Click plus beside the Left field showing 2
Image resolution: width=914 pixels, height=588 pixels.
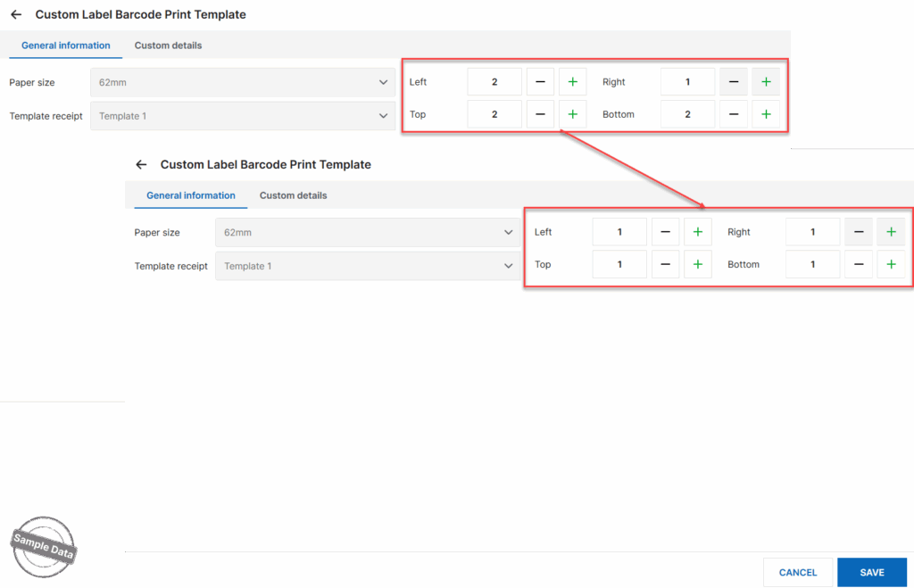coord(572,82)
